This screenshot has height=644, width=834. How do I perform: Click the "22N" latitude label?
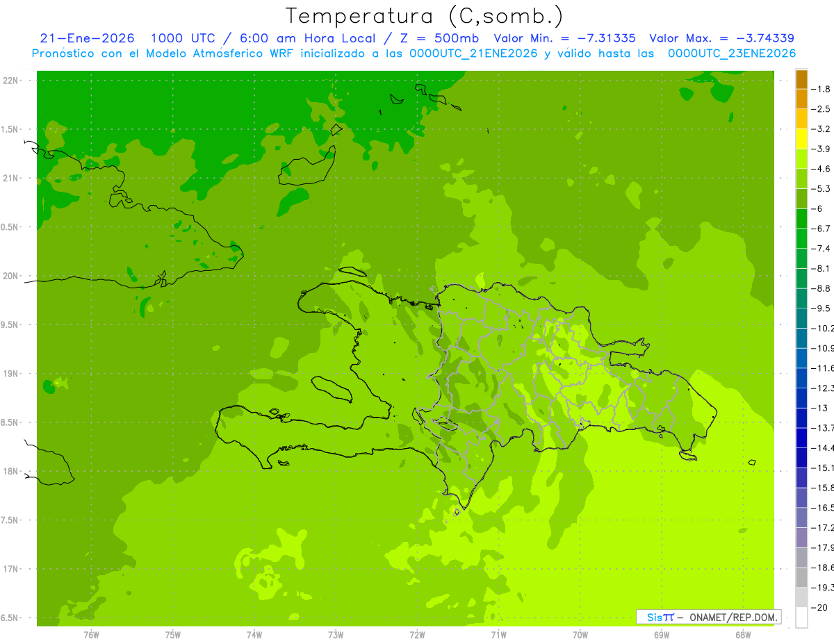(10, 81)
